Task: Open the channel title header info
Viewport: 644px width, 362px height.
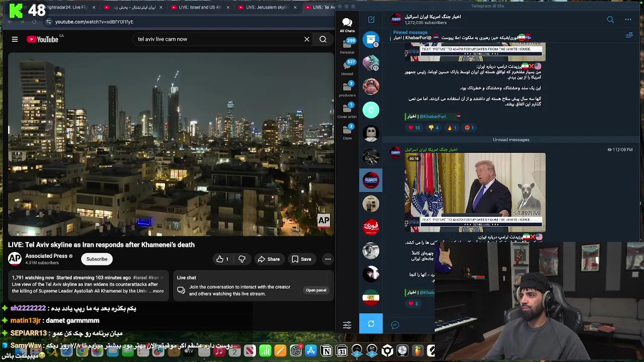Action: (433, 19)
